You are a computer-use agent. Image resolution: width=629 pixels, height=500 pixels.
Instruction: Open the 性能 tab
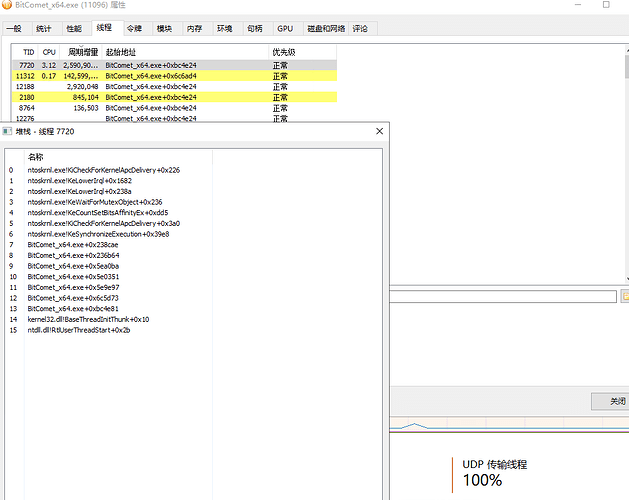pyautogui.click(x=74, y=29)
